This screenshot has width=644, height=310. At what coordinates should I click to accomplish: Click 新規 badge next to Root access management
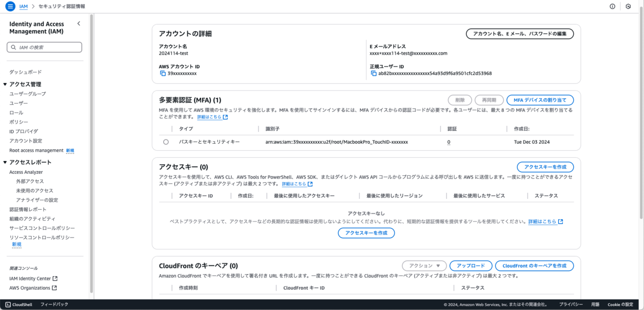click(x=70, y=151)
